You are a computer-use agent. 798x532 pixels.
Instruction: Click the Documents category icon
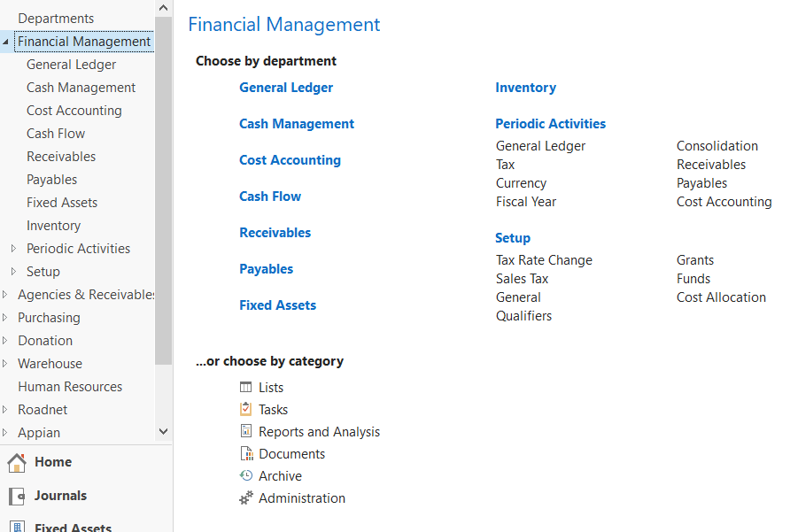click(x=246, y=453)
